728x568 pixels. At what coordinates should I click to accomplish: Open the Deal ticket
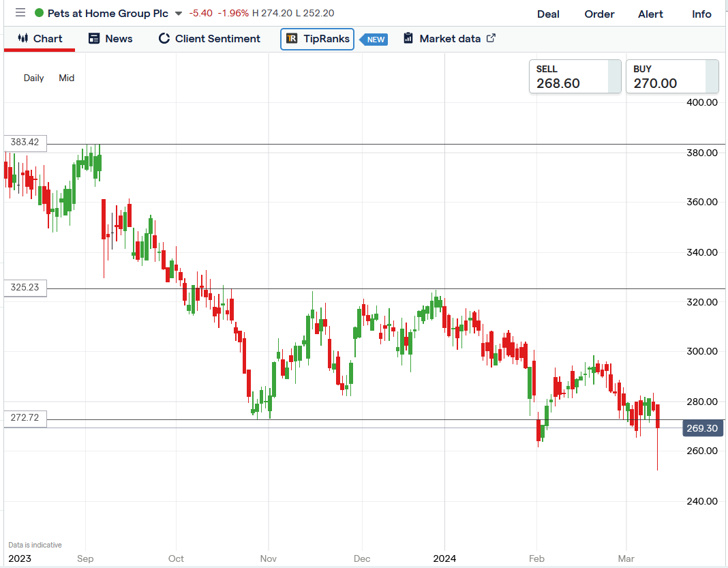548,14
